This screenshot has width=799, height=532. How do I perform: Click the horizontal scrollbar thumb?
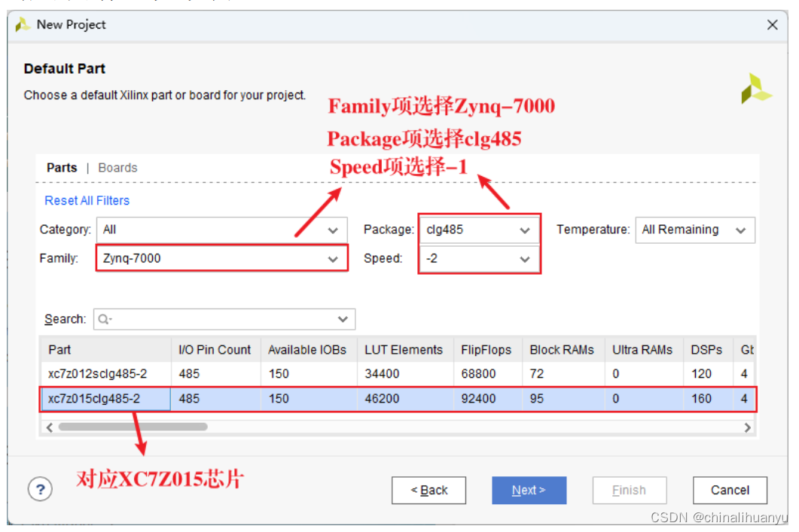click(133, 427)
